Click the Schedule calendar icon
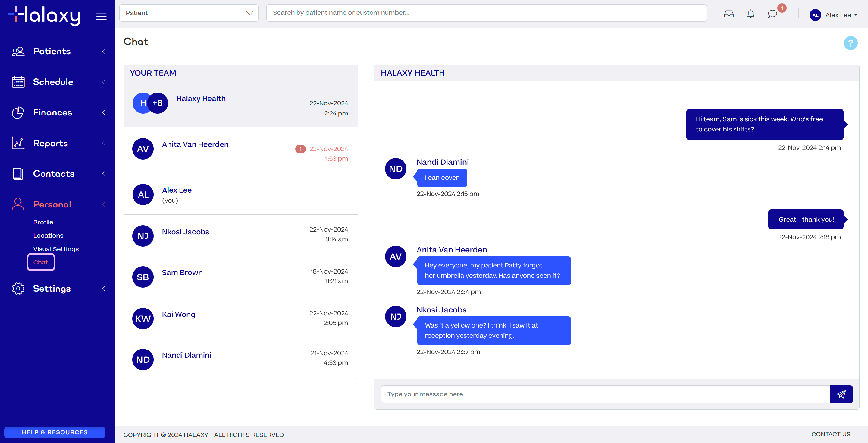This screenshot has height=443, width=868. point(18,82)
